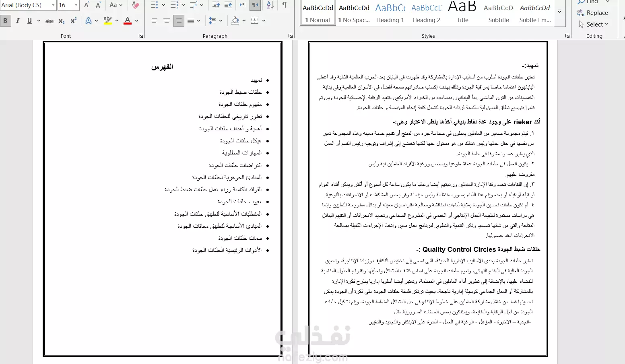The width and height of the screenshot is (625, 364).
Task: Expand font color options arrow
Action: pyautogui.click(x=137, y=21)
